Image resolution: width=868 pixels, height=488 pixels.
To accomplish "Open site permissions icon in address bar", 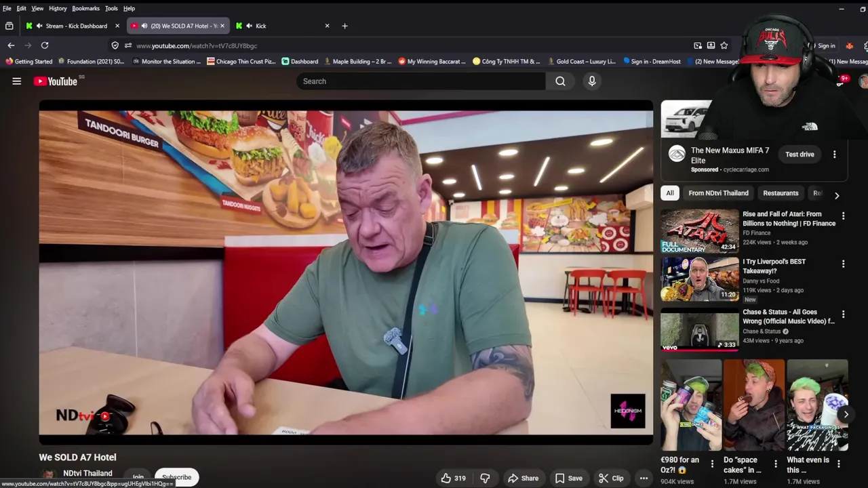I will 127,45.
